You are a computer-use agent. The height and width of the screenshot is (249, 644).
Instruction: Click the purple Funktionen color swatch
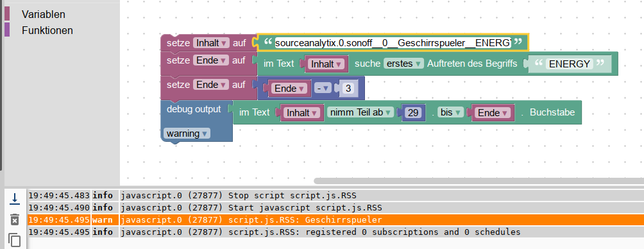7,30
